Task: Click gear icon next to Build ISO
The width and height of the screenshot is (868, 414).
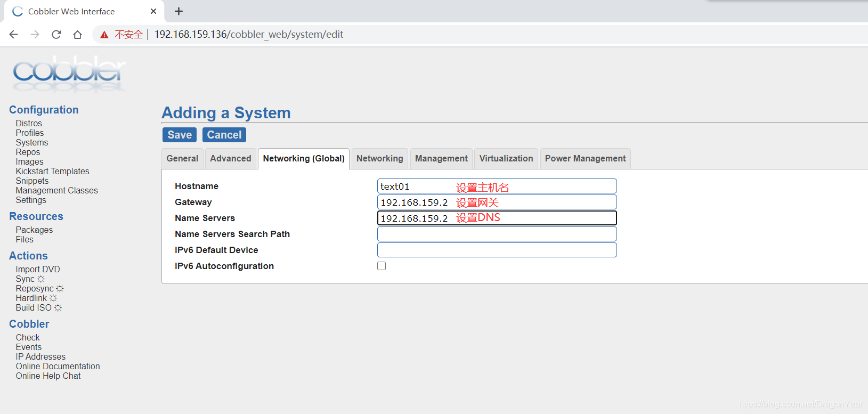Action: click(58, 308)
